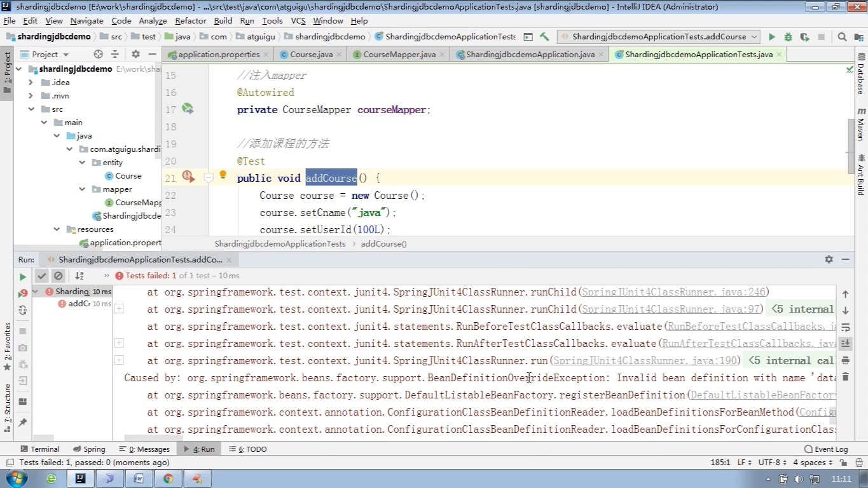Viewport: 868px width, 488px height.
Task: Open the SpringJUnit4ClassRunner.java:246 link
Action: coord(673,292)
